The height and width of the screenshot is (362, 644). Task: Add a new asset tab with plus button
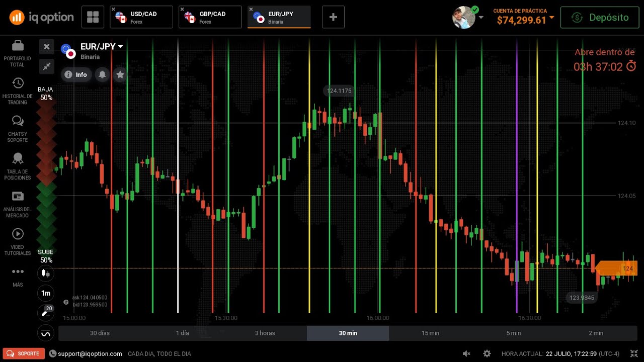pos(333,17)
